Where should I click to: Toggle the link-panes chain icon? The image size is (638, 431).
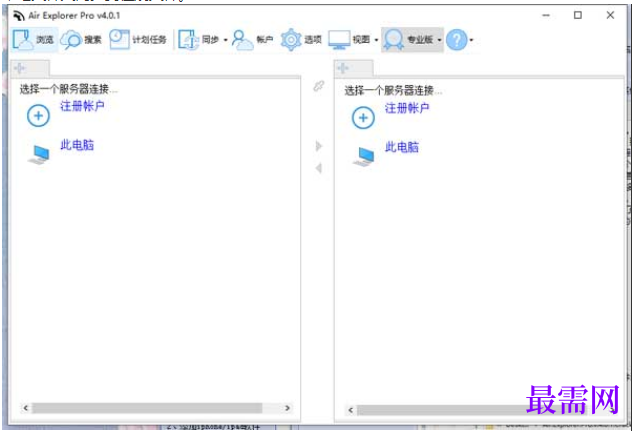pos(319,86)
